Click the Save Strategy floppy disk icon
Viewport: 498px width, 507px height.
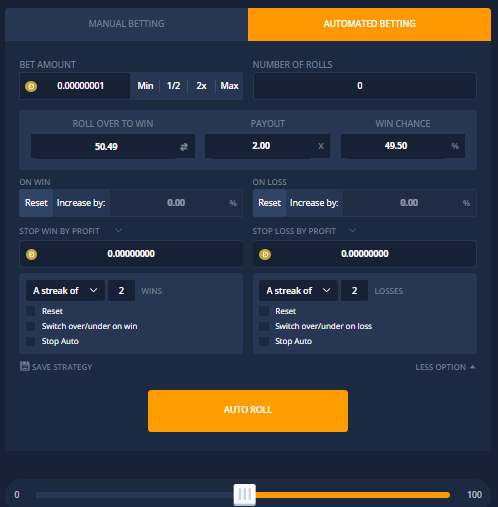click(24, 366)
